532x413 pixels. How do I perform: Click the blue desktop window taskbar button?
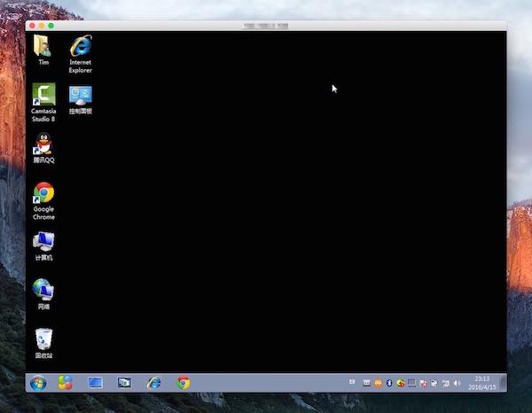[x=95, y=383]
